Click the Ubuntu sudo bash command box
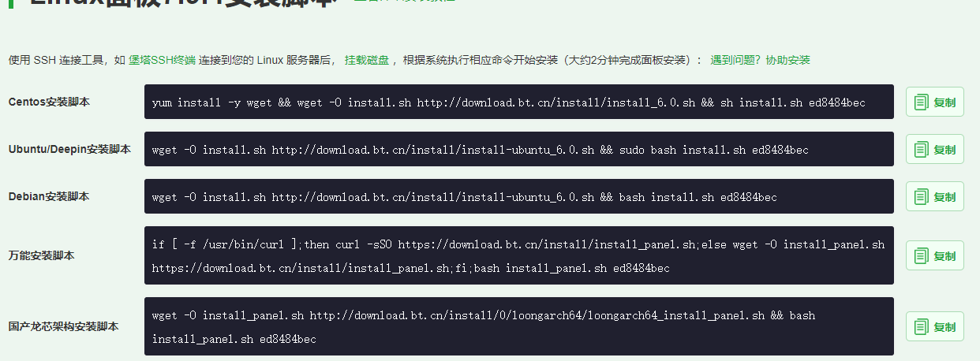 [519, 150]
